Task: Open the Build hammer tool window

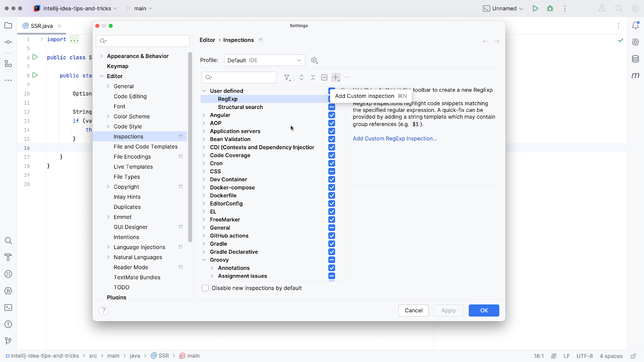Action: [8, 257]
